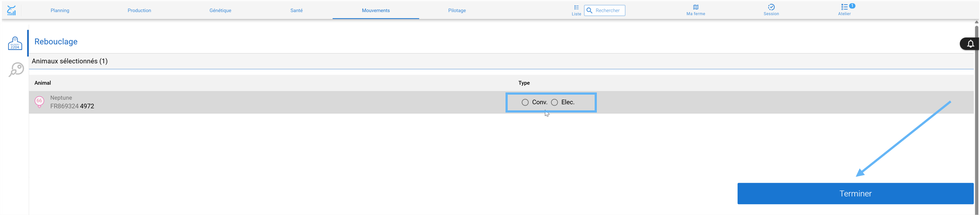Click the Rebouclage page title

56,41
